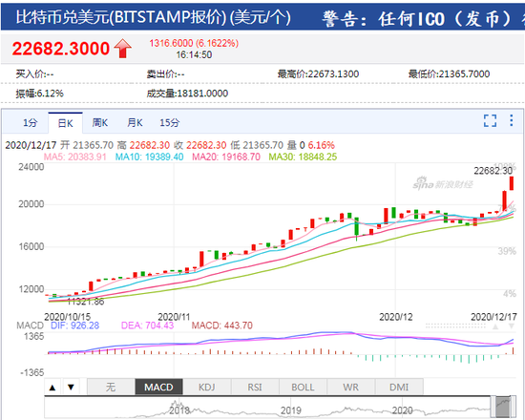This screenshot has width=525, height=420.
Task: Click the up triangle indicator button
Action: tap(52, 388)
